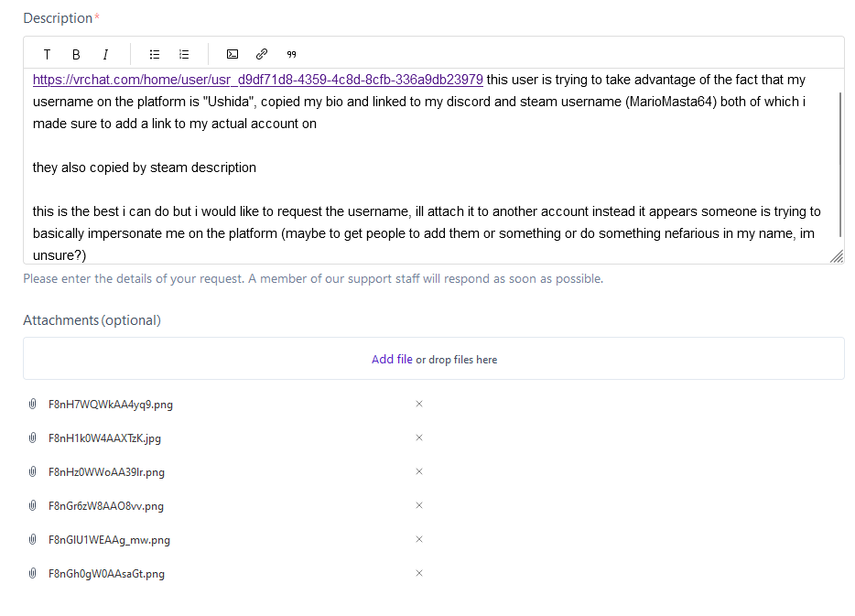Click paperclip icon beside F8nGh0gW0AAsaGt.png
Image resolution: width=855 pixels, height=616 pixels.
(x=33, y=573)
